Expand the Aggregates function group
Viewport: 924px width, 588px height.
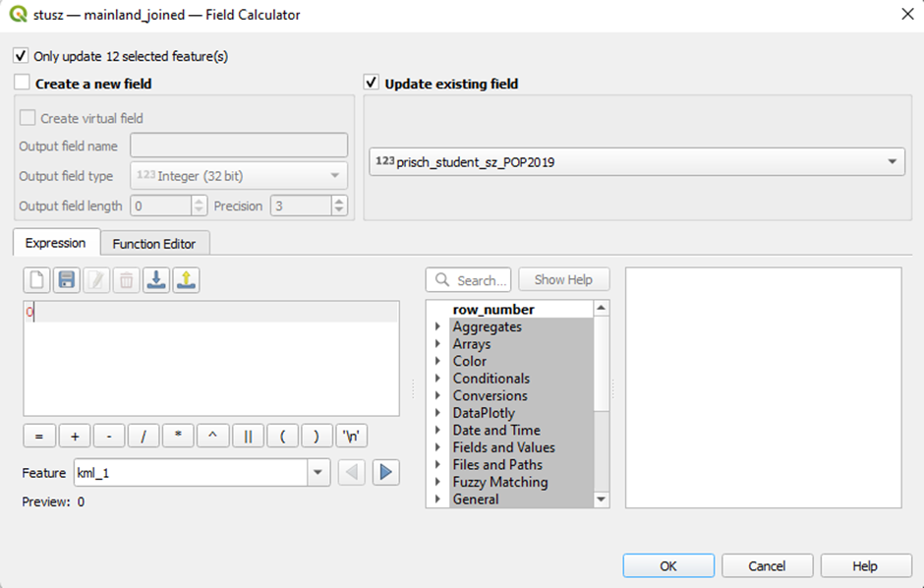point(437,327)
